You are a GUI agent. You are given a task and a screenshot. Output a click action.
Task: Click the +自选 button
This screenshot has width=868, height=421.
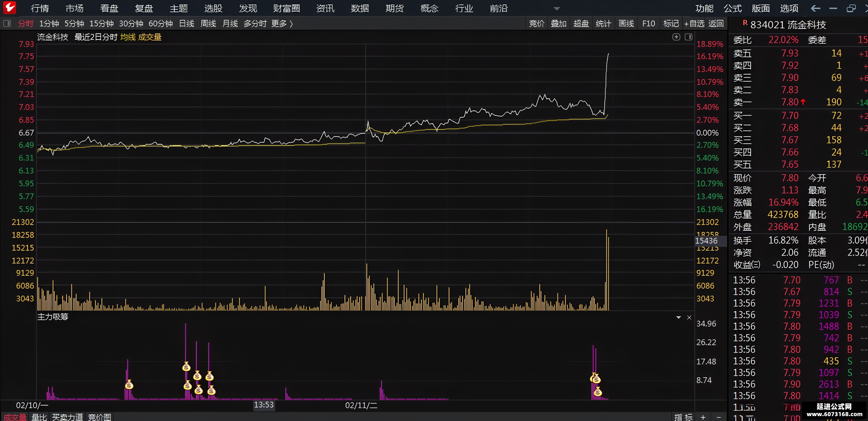pyautogui.click(x=694, y=23)
